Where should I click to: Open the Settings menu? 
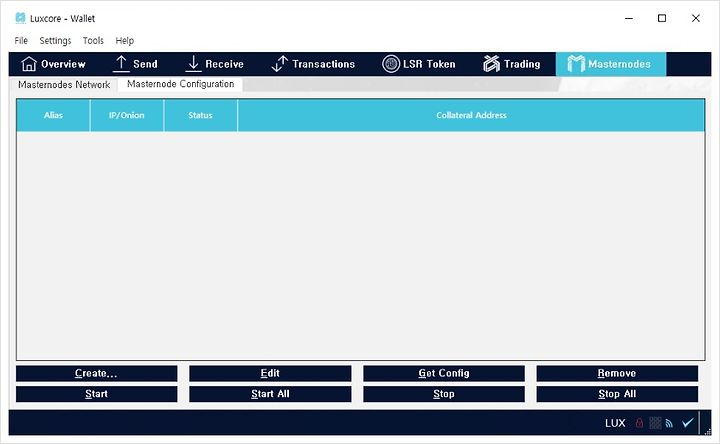[x=55, y=40]
